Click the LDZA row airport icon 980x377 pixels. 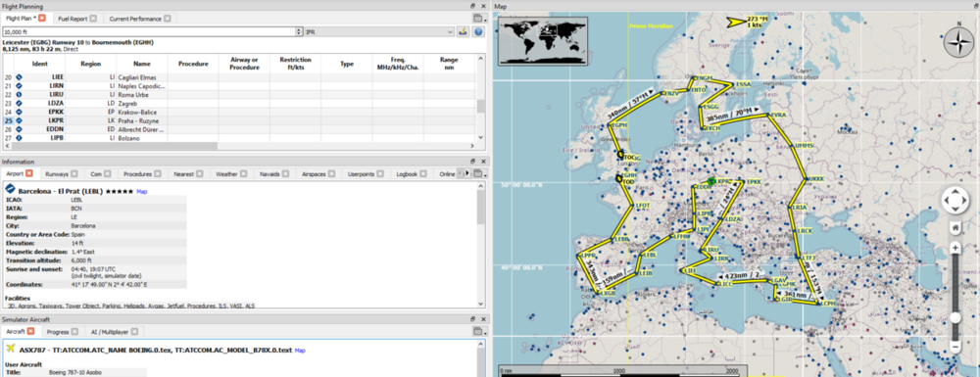[x=19, y=103]
